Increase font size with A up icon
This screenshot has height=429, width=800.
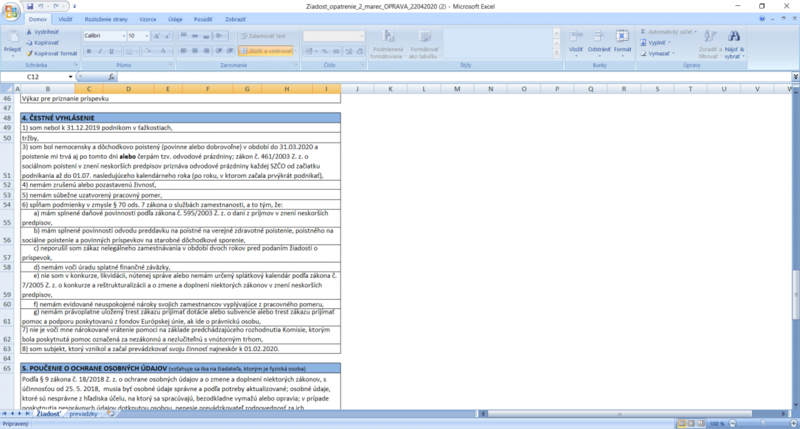157,36
